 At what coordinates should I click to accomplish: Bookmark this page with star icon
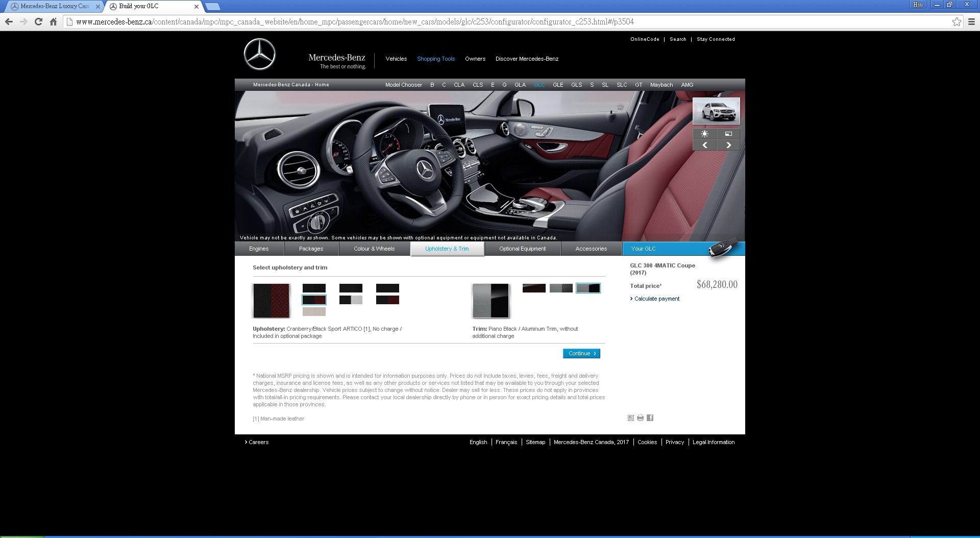[x=957, y=21]
